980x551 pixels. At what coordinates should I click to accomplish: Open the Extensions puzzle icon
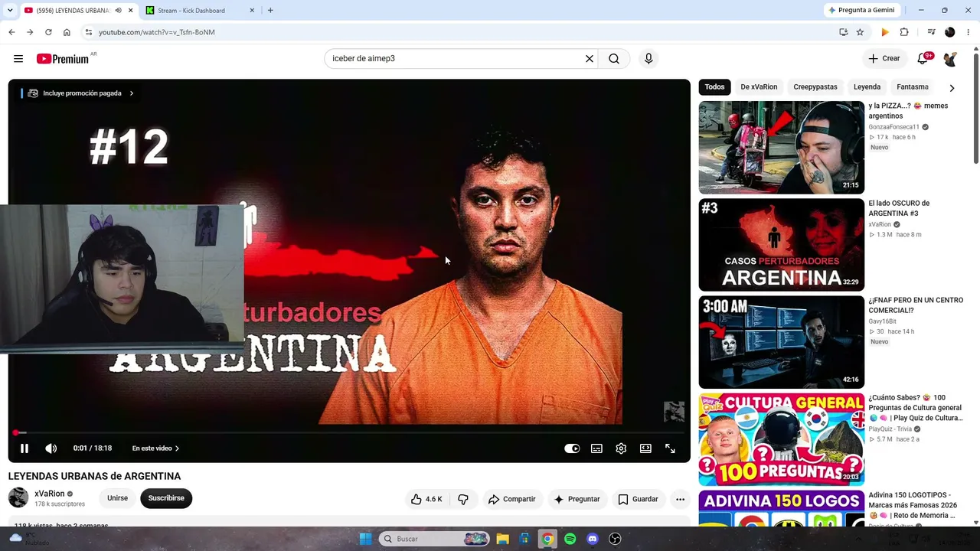click(904, 32)
